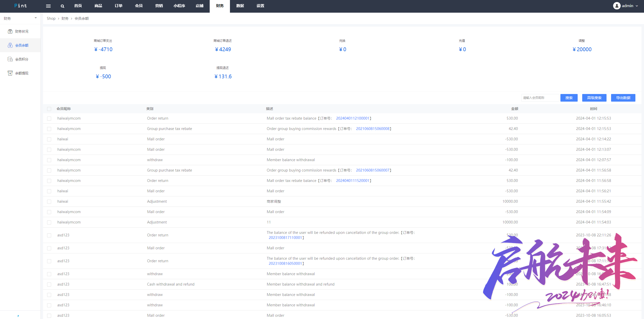Click the 提现 value ¥-500
The width and height of the screenshot is (644, 319).
click(103, 77)
